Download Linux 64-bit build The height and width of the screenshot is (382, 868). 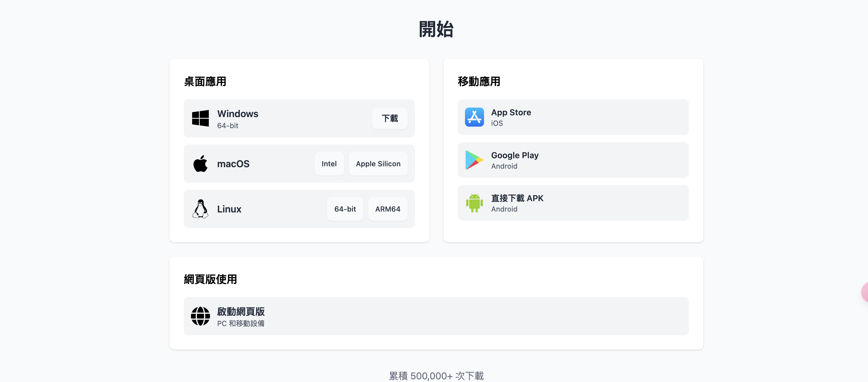pos(345,209)
